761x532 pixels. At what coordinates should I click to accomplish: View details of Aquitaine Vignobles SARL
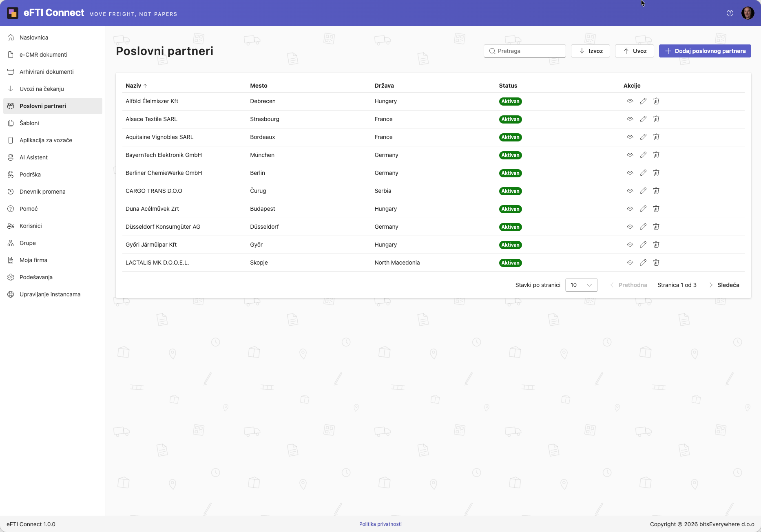[x=630, y=137]
